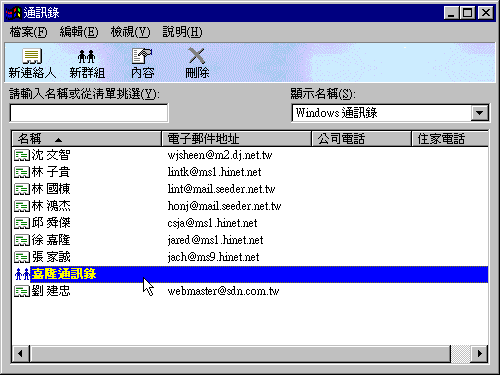Image resolution: width=500 pixels, height=375 pixels.
Task: Sort by the 名稱 column header
Action: coord(87,139)
